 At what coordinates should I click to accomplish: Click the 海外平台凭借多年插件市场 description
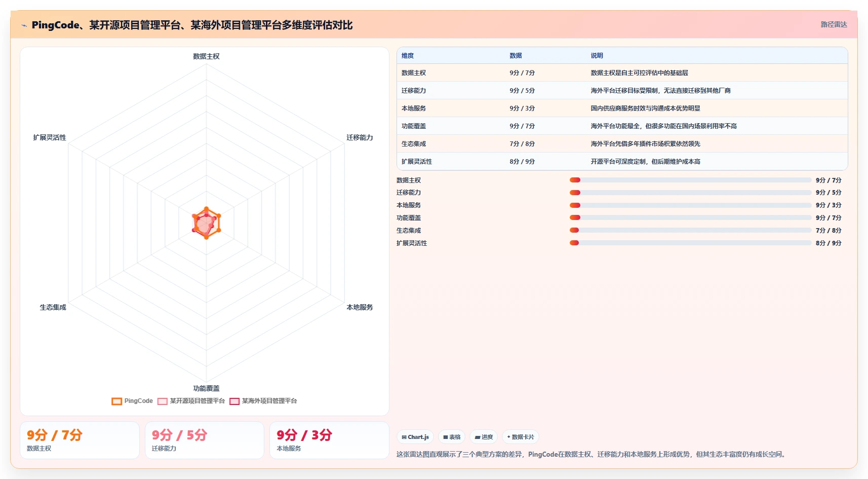[x=645, y=144]
